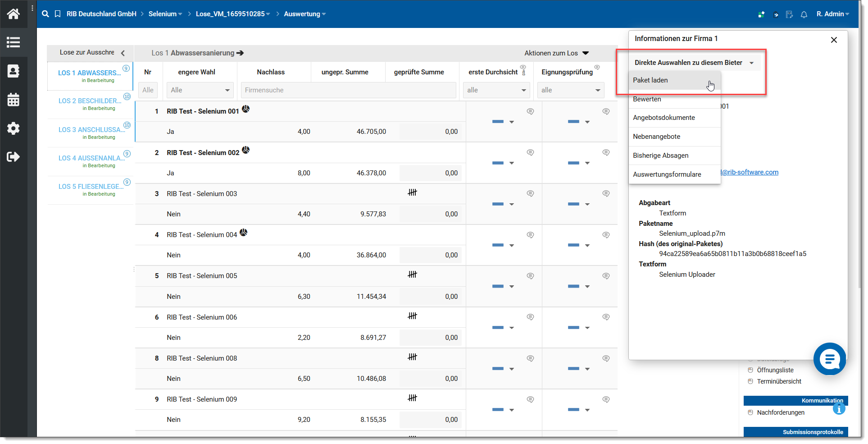868x444 pixels.
Task: Click pie chart icon next to Selenium 004
Action: coord(243,233)
